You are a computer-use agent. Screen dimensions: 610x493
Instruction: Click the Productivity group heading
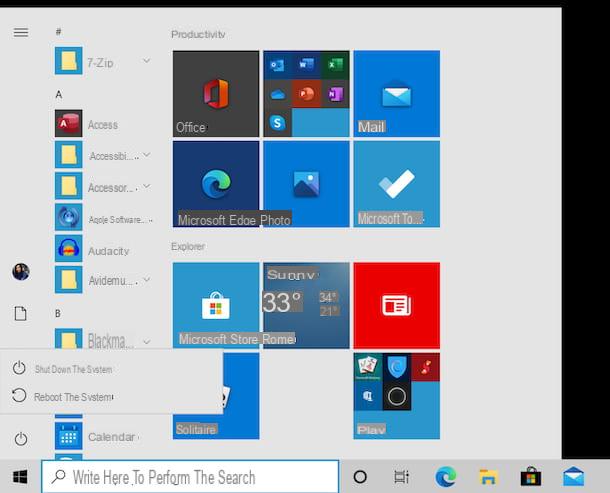coord(198,35)
